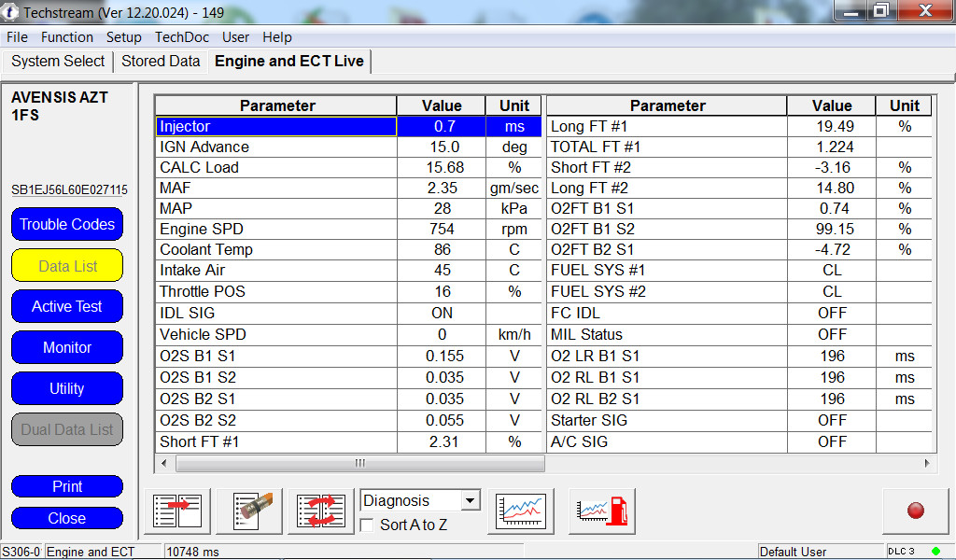Open the File menu
The image size is (956, 560).
17,37
